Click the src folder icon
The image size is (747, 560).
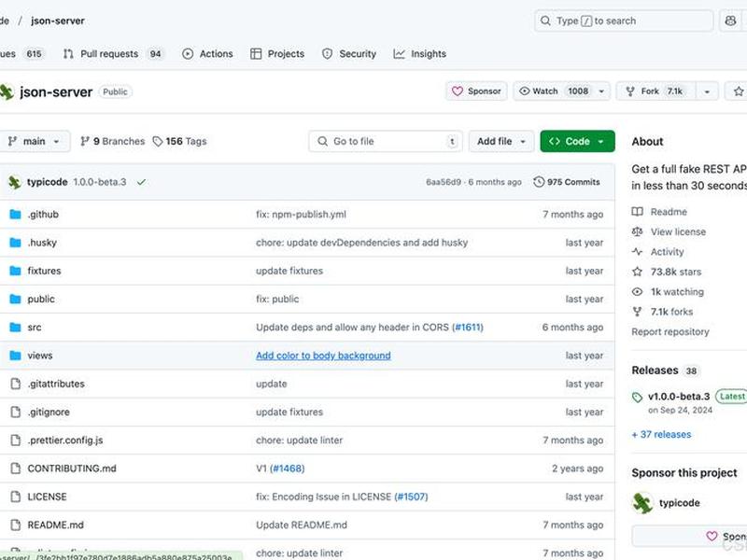click(15, 328)
